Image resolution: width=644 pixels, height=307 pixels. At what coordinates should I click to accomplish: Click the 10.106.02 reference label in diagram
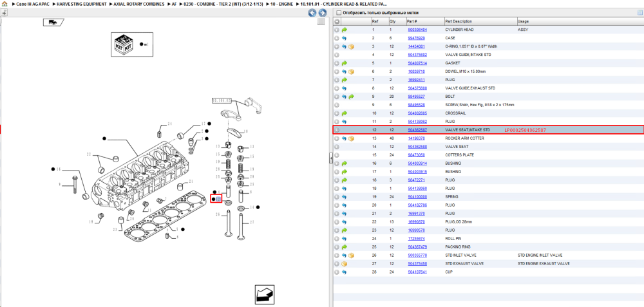[222, 100]
